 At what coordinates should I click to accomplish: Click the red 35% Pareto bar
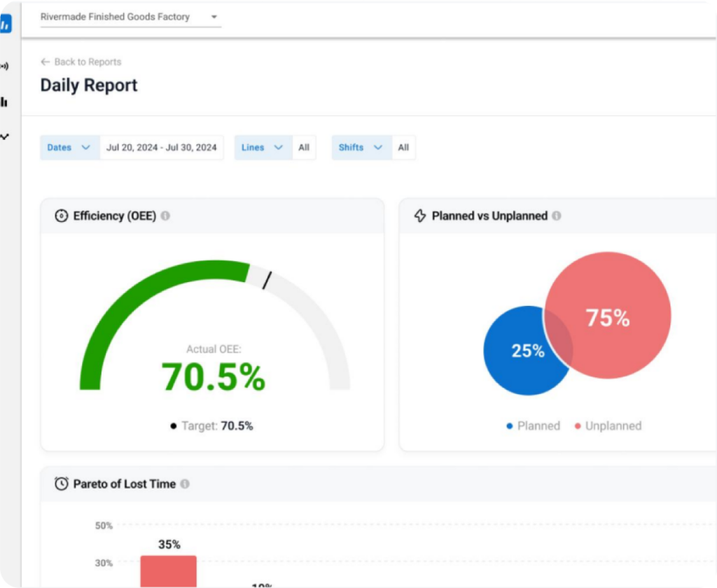(x=168, y=571)
